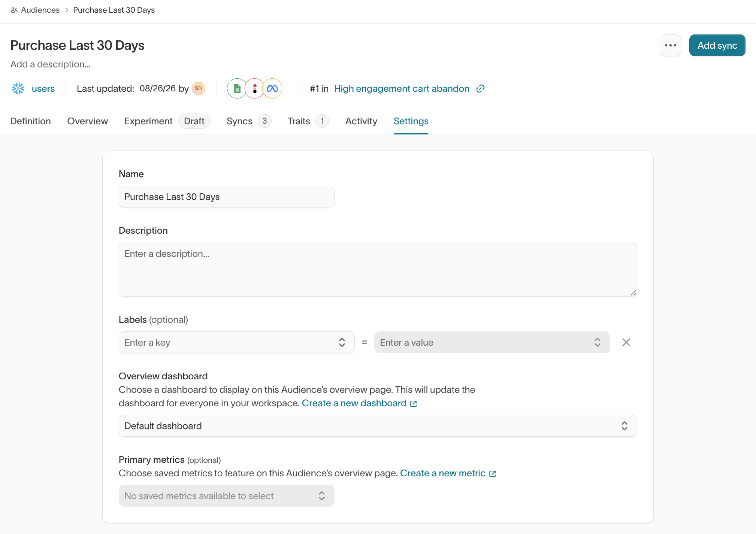
Task: Click the Audiences breadcrumb
Action: tap(40, 10)
